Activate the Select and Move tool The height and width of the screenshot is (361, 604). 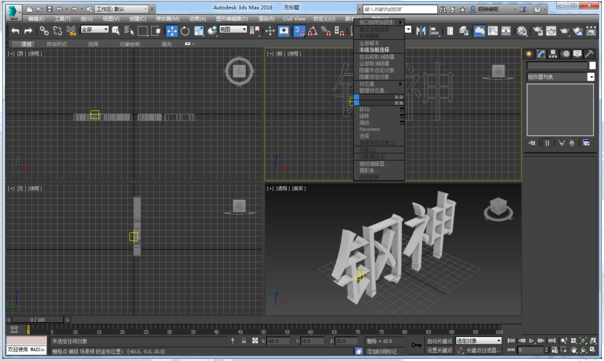[172, 31]
